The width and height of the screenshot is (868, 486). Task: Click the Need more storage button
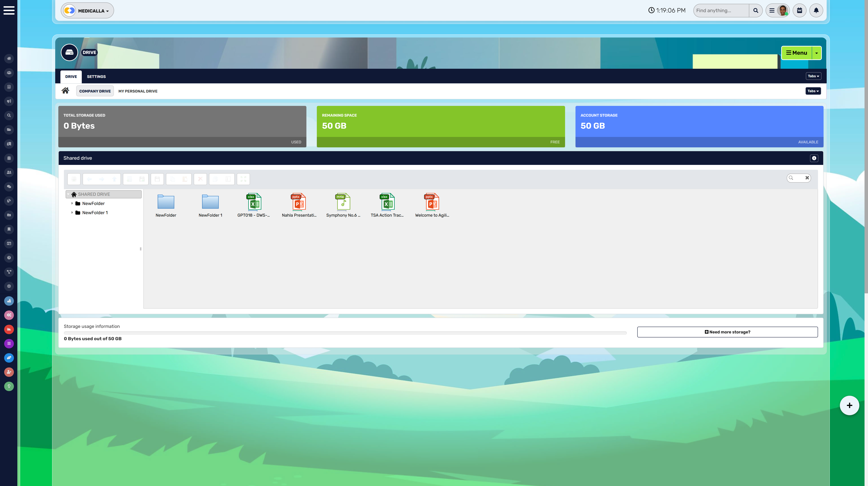coord(728,332)
